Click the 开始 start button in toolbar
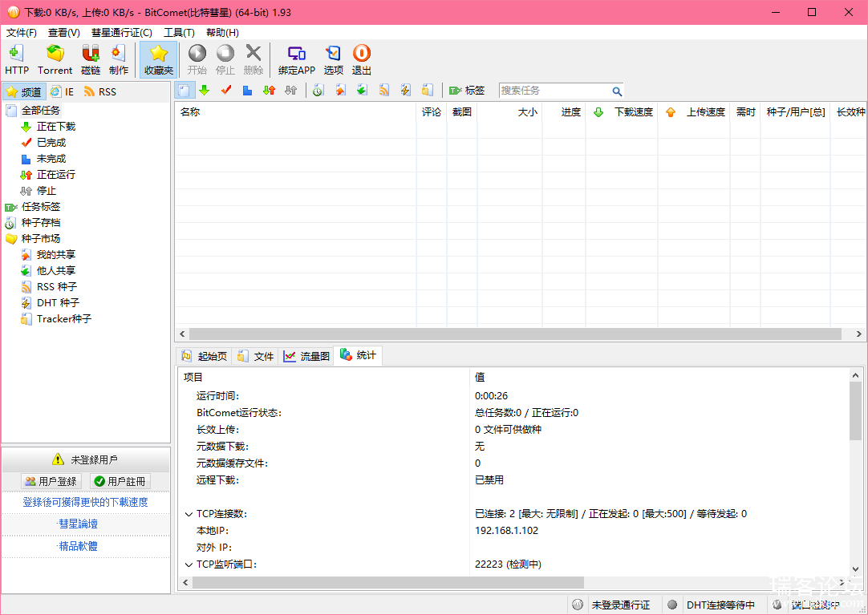 (x=197, y=59)
